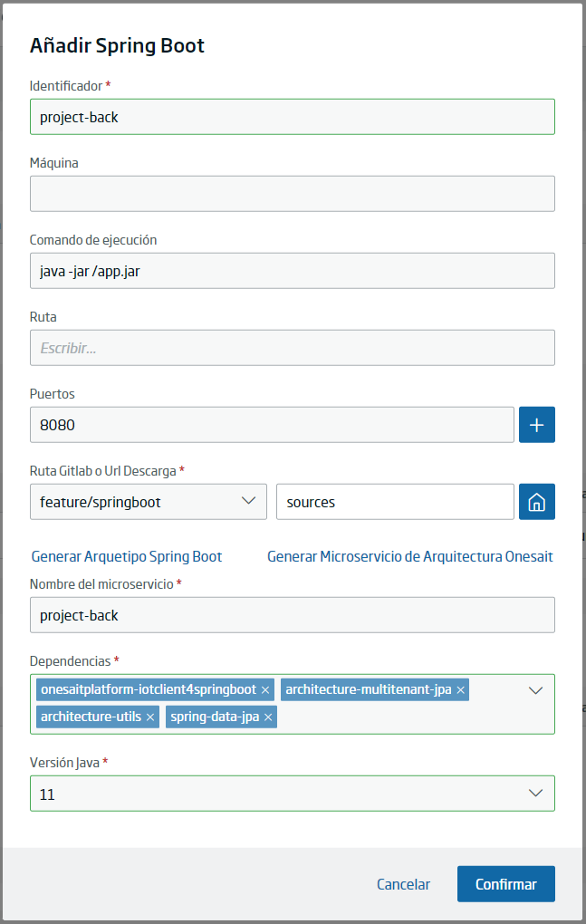586x924 pixels.
Task: Click the Puertos field showing 8080
Action: (x=272, y=424)
